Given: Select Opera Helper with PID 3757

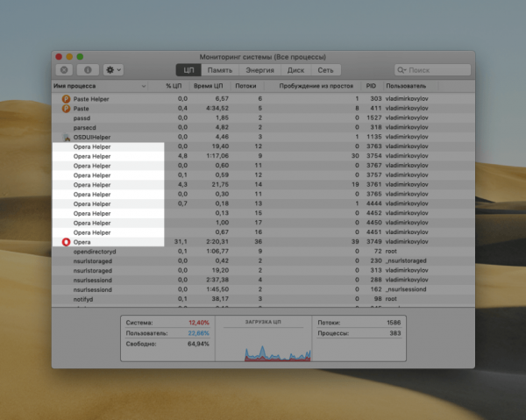Looking at the screenshot, I should pos(263,175).
